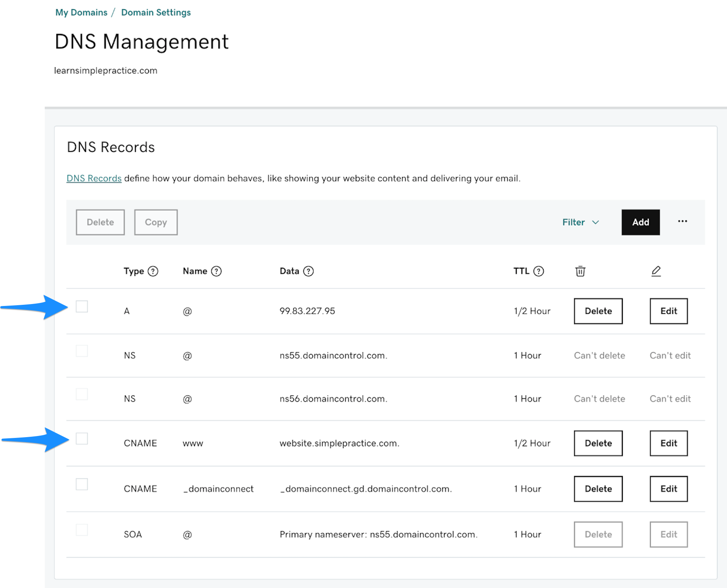
Task: Click the _domainconnect name cell
Action: pyautogui.click(x=218, y=489)
